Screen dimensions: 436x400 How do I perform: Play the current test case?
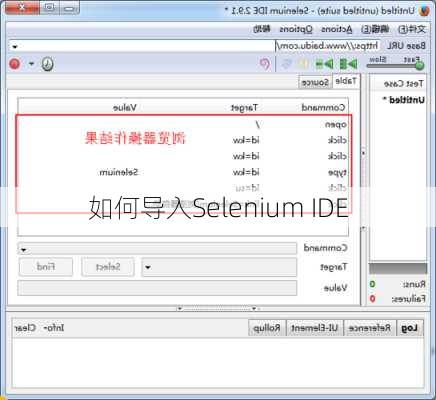click(x=324, y=64)
